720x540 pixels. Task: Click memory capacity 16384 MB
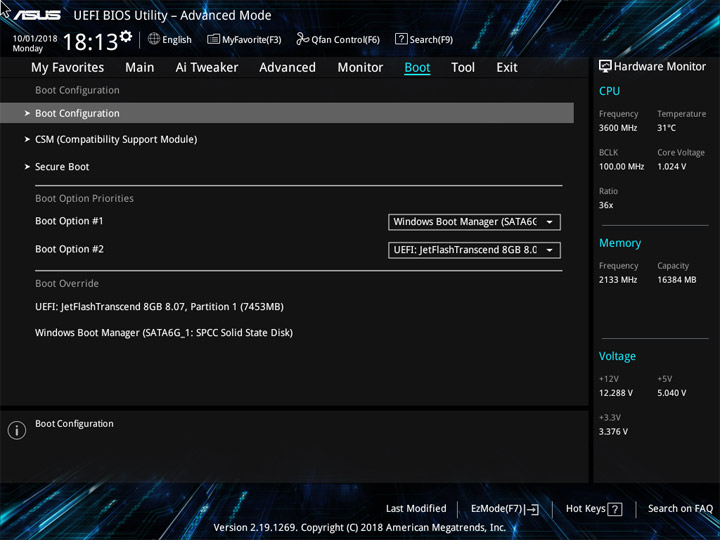pos(676,280)
